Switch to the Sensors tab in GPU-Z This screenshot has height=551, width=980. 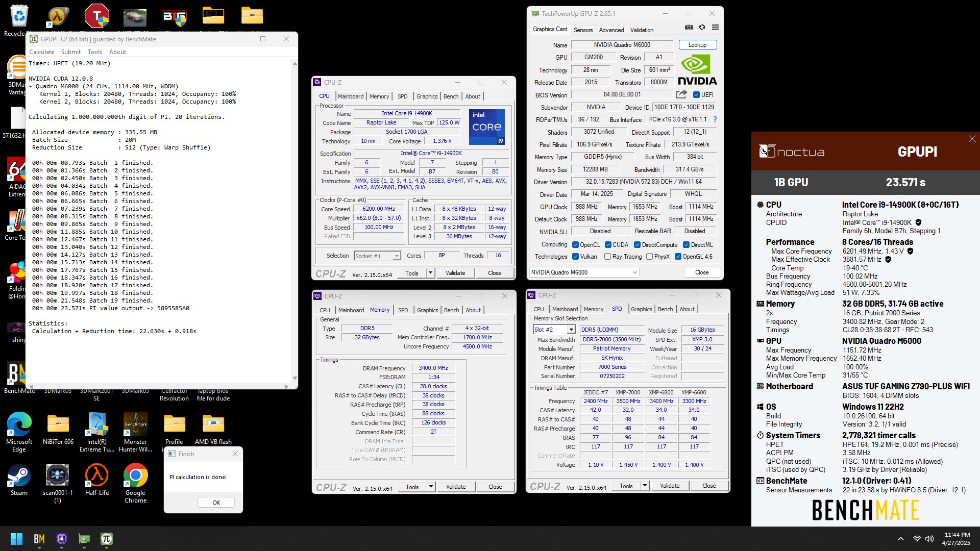tap(583, 30)
